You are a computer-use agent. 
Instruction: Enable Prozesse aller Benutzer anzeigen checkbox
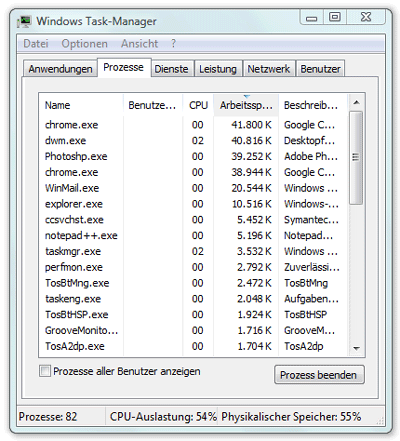tap(45, 371)
